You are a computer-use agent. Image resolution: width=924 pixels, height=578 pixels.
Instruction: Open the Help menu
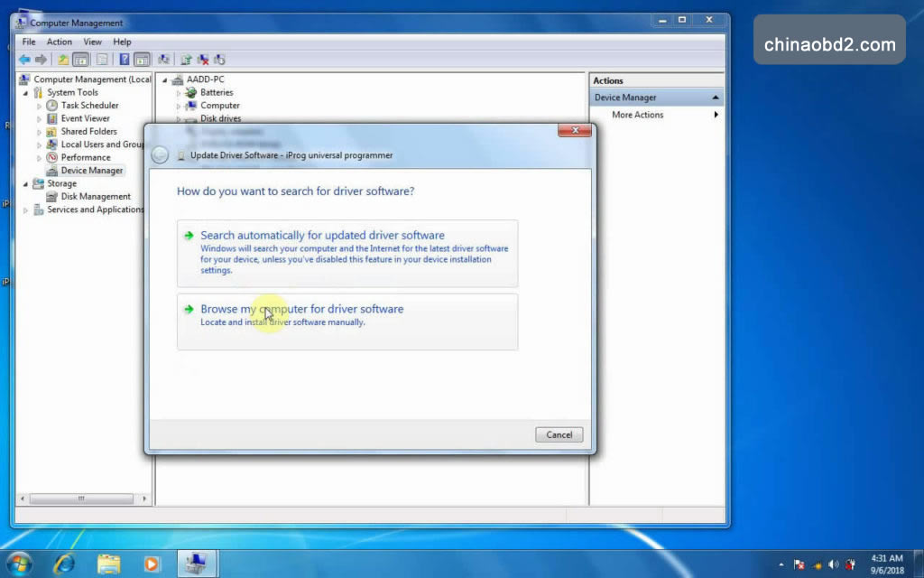(x=122, y=42)
